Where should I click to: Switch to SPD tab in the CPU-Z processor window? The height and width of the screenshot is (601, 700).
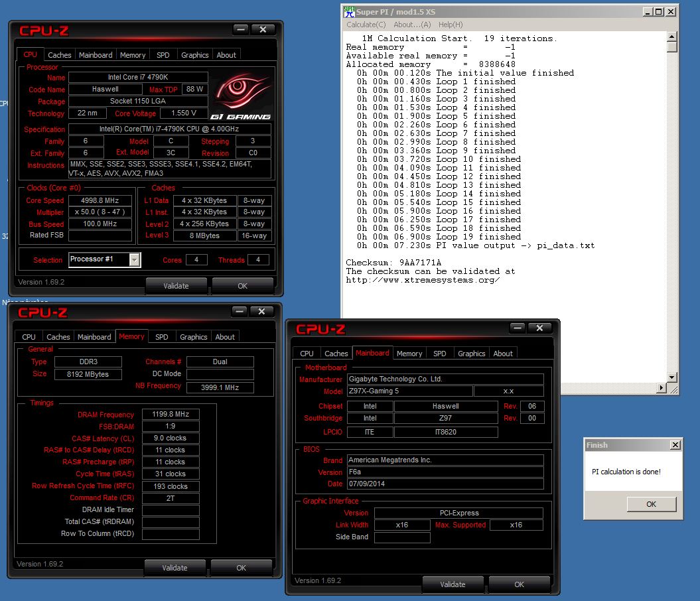[163, 55]
